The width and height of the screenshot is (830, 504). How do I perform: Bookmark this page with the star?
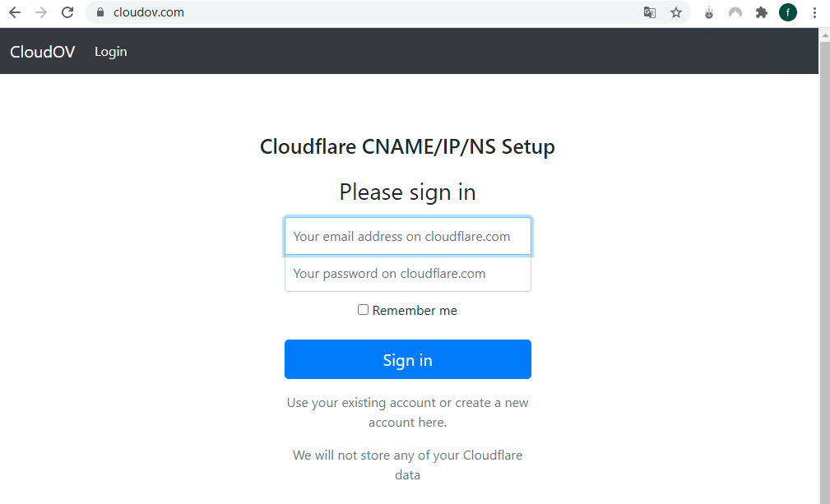tap(676, 12)
